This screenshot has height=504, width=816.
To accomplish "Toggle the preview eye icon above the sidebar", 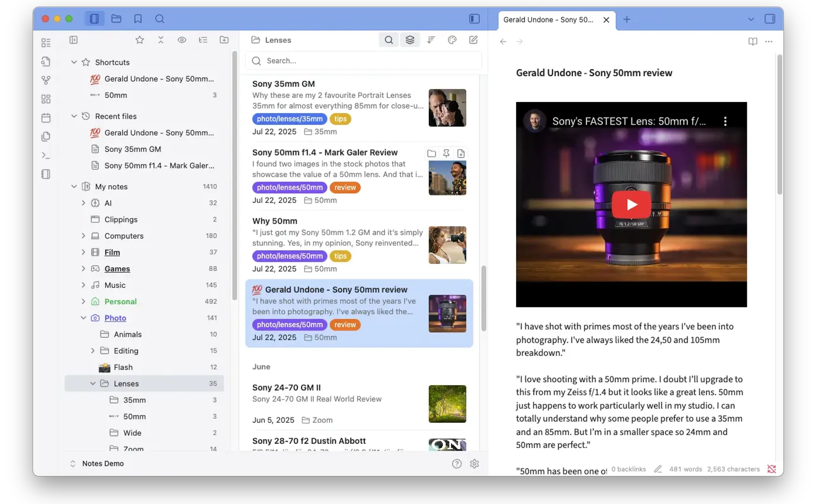I will [182, 40].
